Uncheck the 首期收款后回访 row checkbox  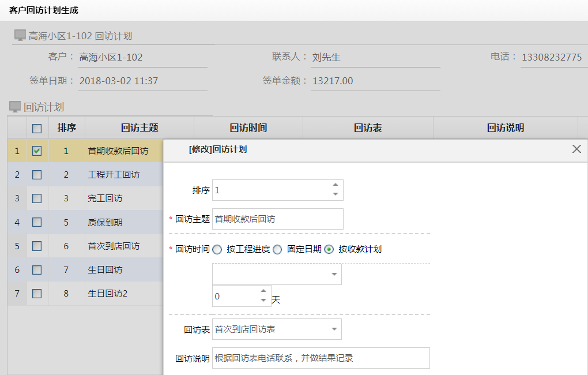(x=37, y=151)
